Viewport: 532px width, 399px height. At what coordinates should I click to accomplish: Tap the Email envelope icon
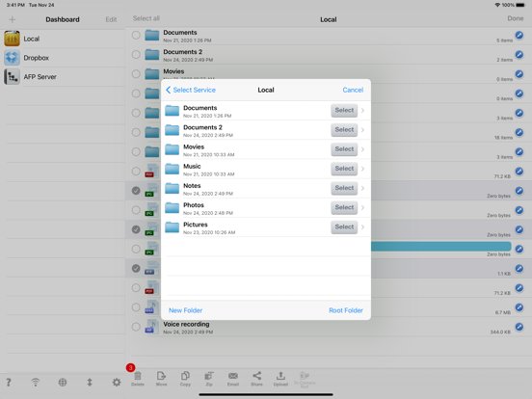click(233, 379)
